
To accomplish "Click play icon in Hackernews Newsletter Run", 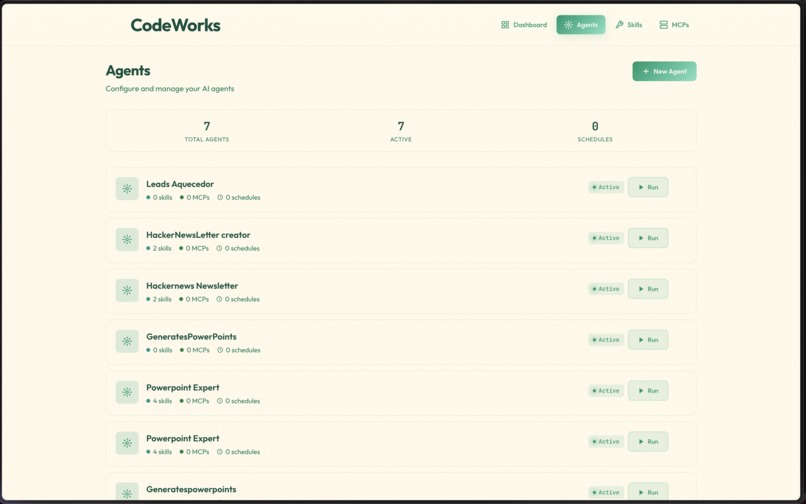I will tap(641, 289).
